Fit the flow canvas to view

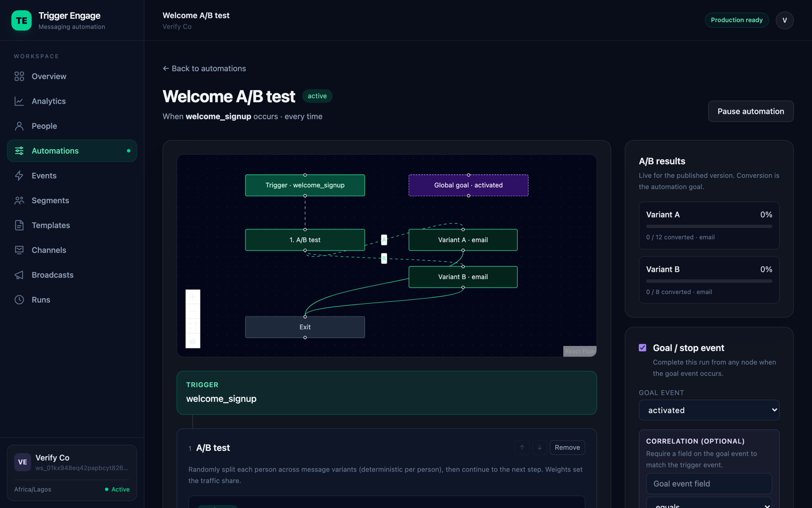tap(193, 326)
